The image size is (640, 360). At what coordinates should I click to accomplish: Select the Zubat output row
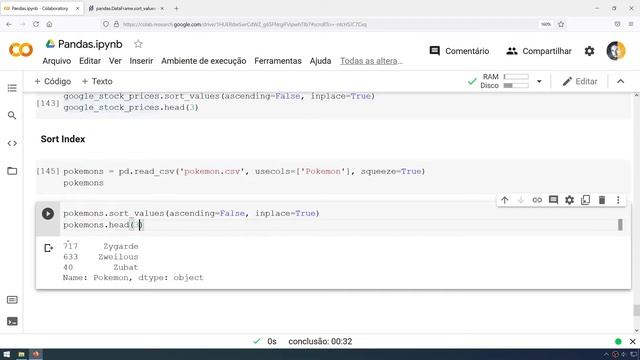pyautogui.click(x=101, y=267)
